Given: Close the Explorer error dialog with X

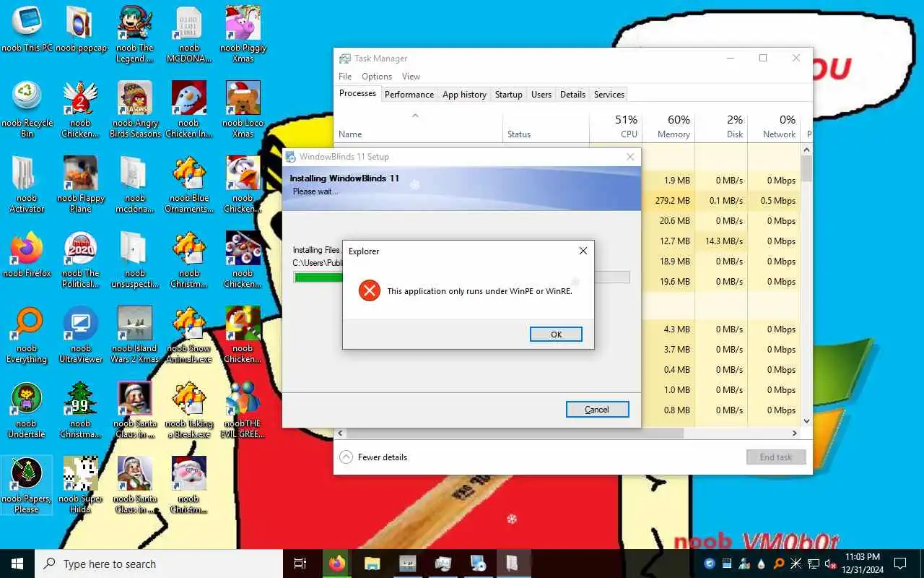Looking at the screenshot, I should 583,251.
